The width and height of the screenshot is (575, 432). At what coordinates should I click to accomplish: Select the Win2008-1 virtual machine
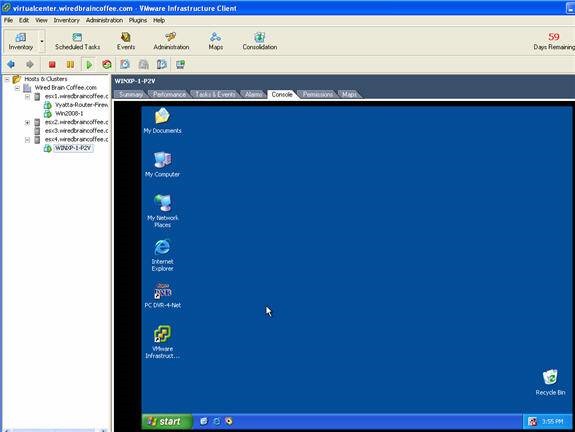pyautogui.click(x=69, y=114)
